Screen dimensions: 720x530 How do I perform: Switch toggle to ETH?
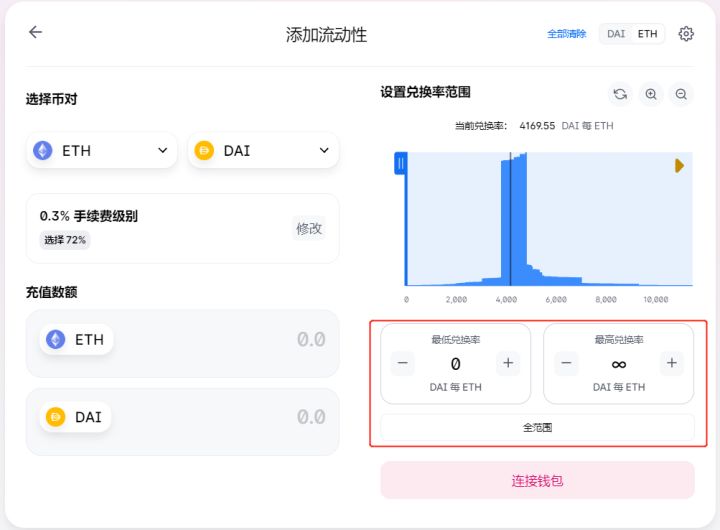pyautogui.click(x=647, y=34)
